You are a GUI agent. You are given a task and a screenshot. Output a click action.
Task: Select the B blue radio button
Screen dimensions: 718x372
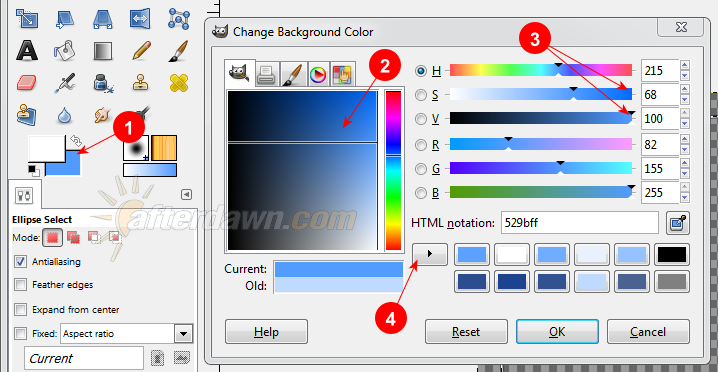coord(421,193)
